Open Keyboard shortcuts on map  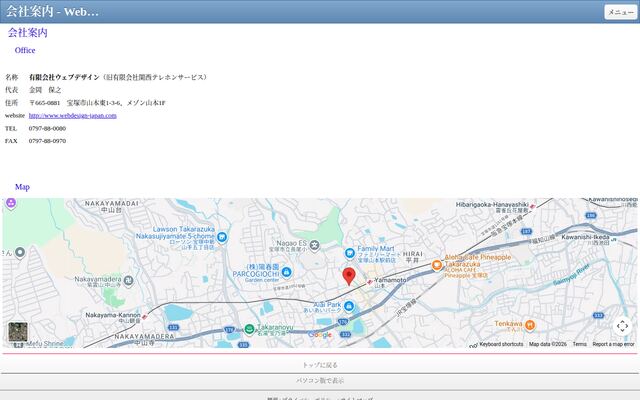501,344
